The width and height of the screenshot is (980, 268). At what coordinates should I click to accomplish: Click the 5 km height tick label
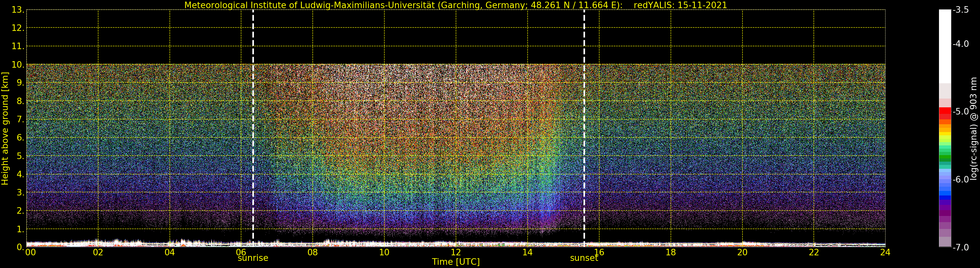click(x=20, y=156)
